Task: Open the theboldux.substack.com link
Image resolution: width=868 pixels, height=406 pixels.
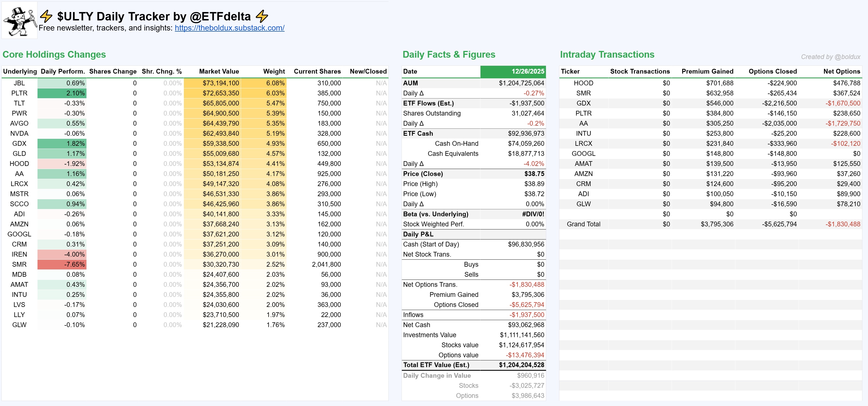Action: [x=229, y=28]
